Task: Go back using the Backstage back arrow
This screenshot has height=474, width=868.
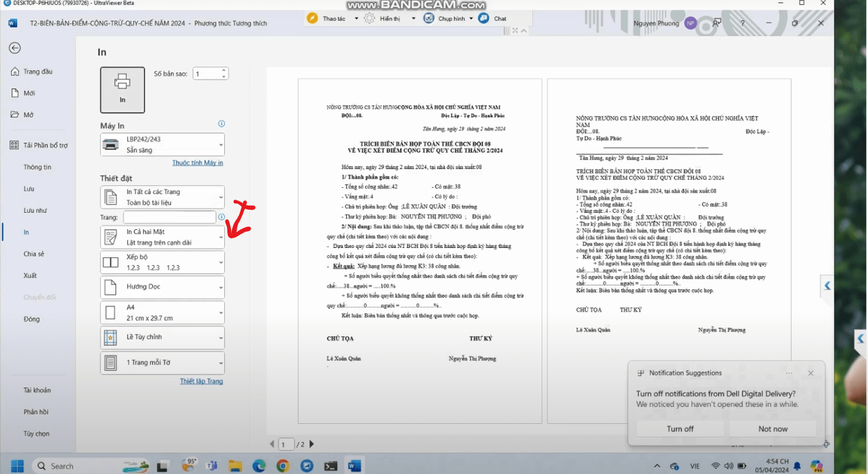Action: [15, 48]
